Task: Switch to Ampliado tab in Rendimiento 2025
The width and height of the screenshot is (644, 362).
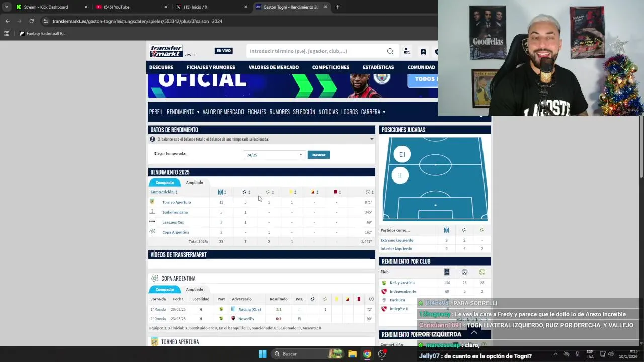Action: pos(194,183)
